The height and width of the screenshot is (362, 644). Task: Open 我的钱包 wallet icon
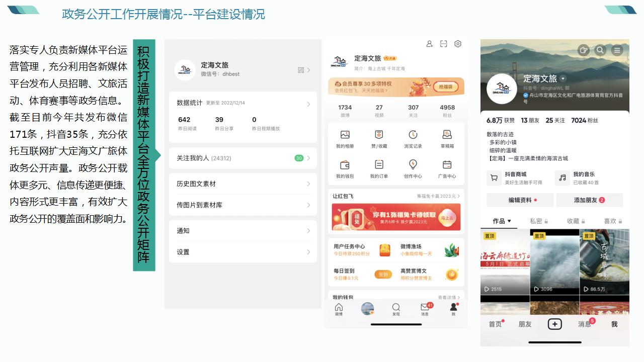click(x=345, y=164)
